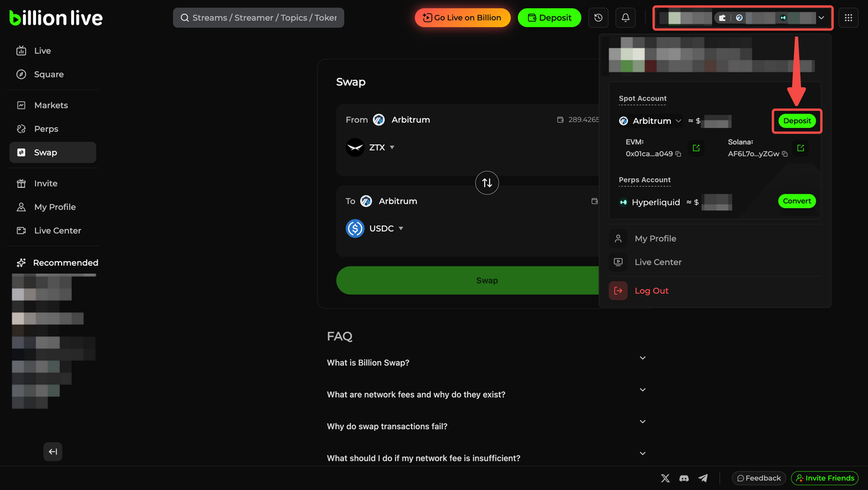Open transaction history clock icon

coord(598,18)
